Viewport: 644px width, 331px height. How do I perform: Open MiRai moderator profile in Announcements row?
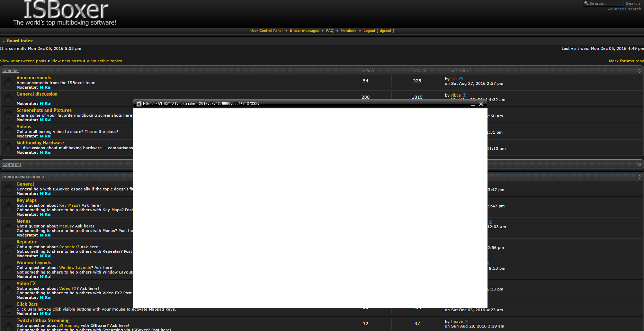click(x=46, y=87)
